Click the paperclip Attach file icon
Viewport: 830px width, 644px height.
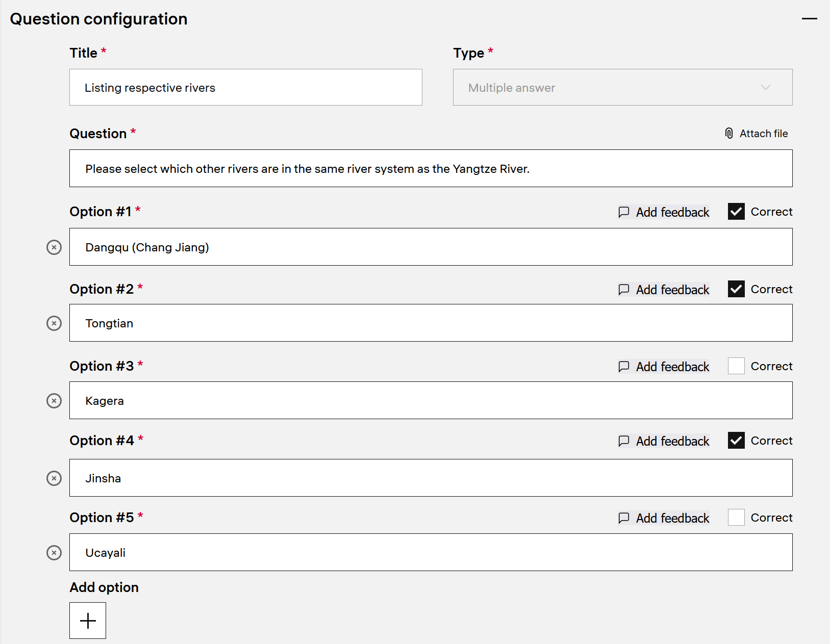point(729,134)
